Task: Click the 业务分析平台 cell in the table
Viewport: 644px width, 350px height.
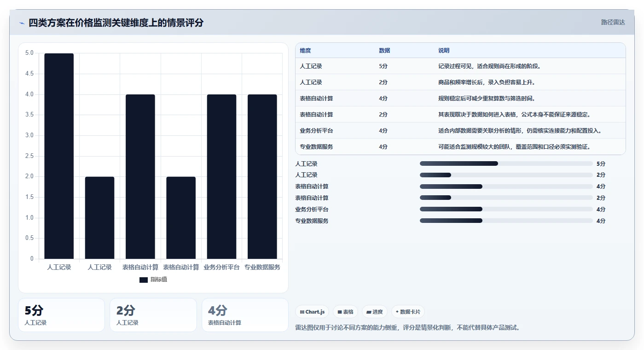Action: (316, 131)
